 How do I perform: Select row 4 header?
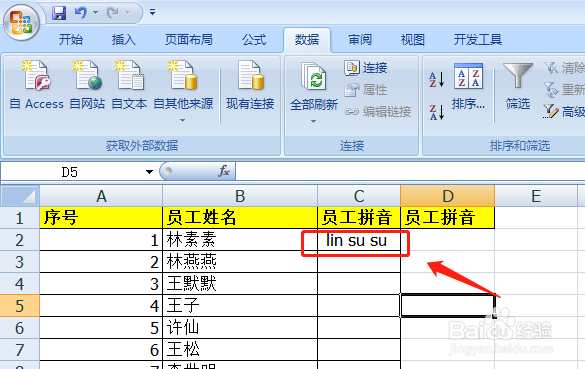20,284
